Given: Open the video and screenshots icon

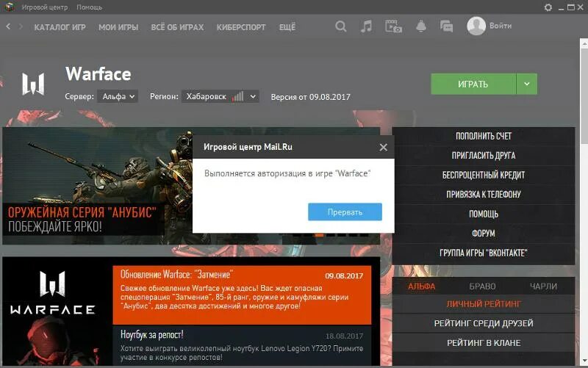Looking at the screenshot, I should coord(393,26).
